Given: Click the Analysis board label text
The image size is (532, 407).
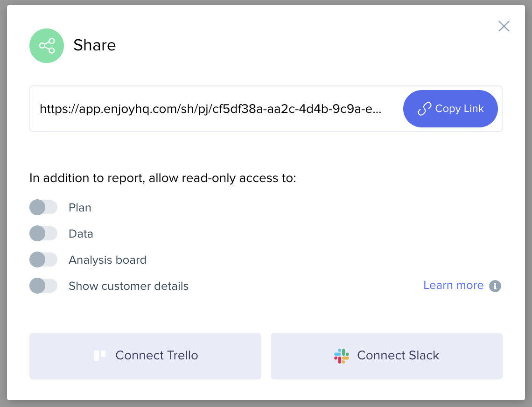Looking at the screenshot, I should point(107,260).
